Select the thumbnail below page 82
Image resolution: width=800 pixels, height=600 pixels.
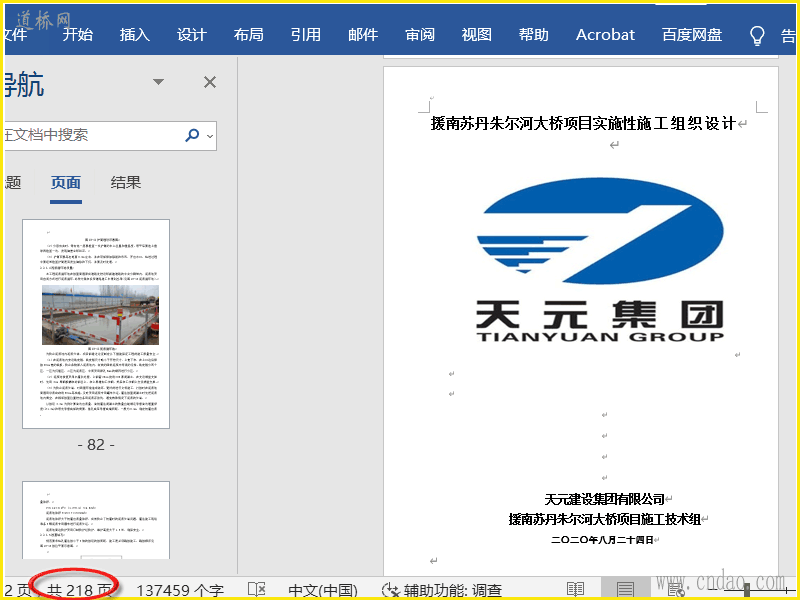[96, 520]
